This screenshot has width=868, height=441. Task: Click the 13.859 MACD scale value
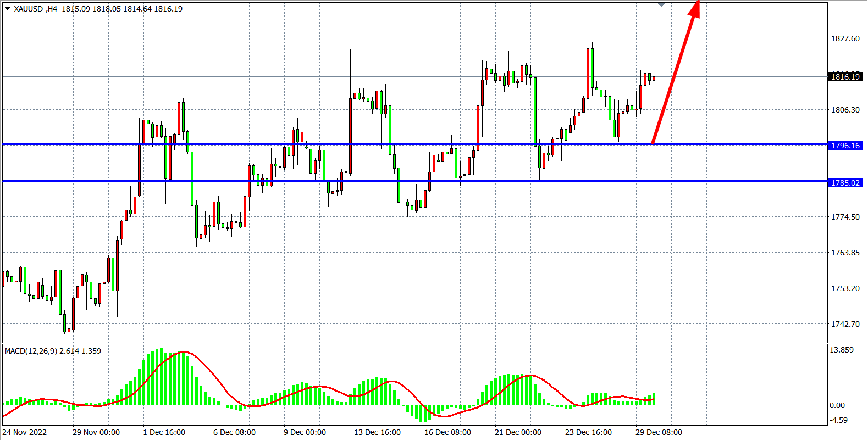coord(841,350)
